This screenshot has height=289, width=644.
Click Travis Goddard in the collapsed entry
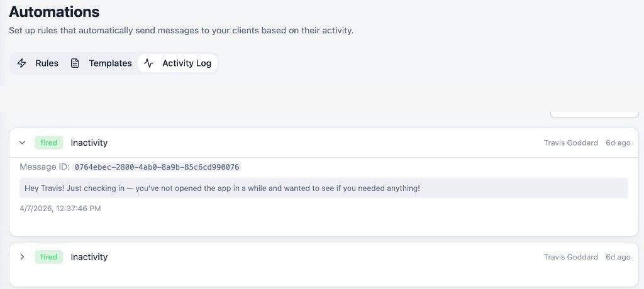[x=570, y=257]
